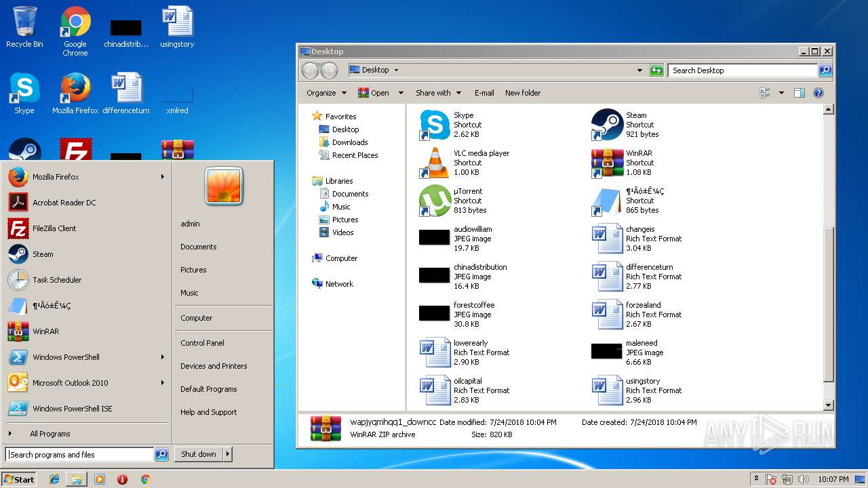This screenshot has width=868, height=488.
Task: Select the lowerearly Rich Text file
Action: [465, 352]
